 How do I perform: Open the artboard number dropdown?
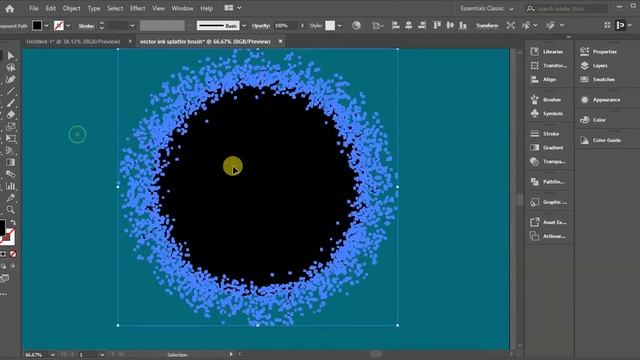[102, 355]
